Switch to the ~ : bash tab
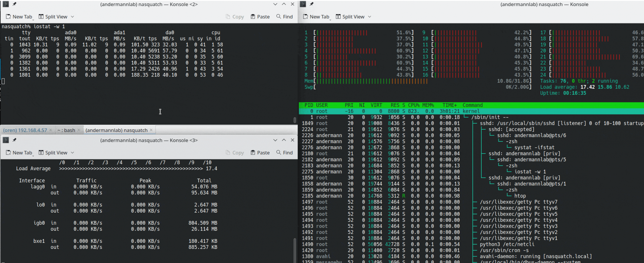This screenshot has height=263, width=644. (66, 130)
